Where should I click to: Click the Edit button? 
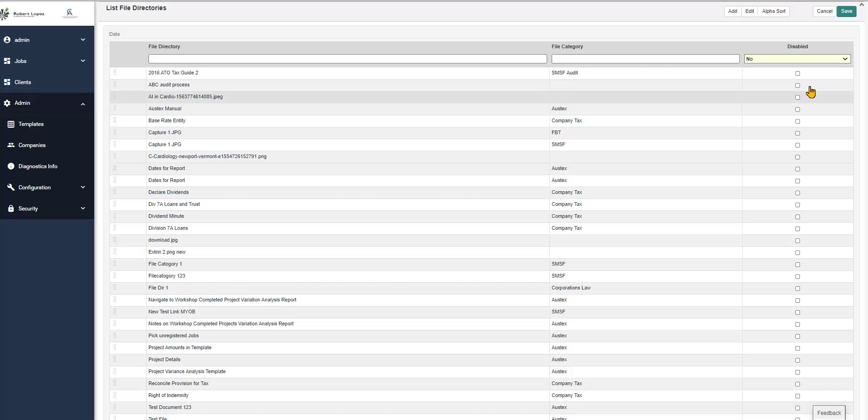coord(749,11)
